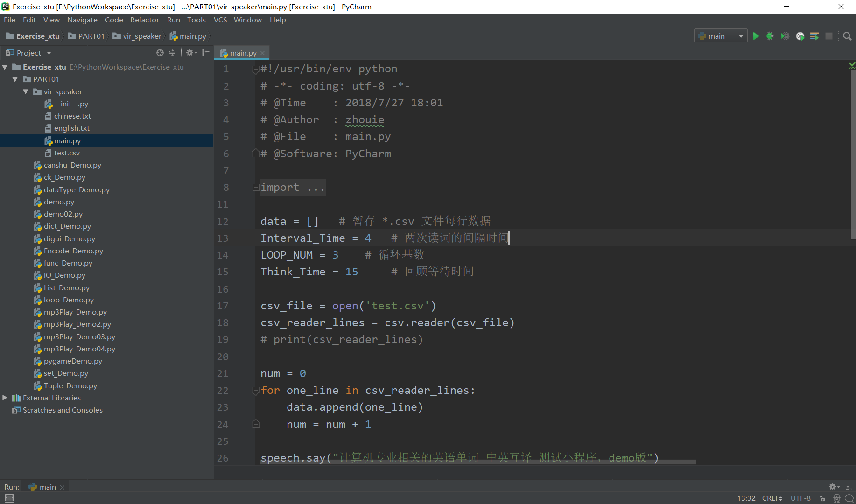
Task: Collapse the vir_speaker folder in the tree
Action: click(26, 92)
